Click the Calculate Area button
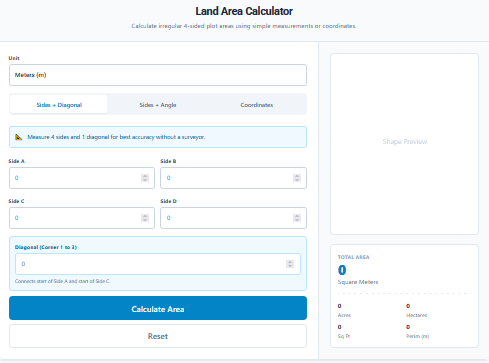Viewport: 489px width, 363px height. click(158, 308)
